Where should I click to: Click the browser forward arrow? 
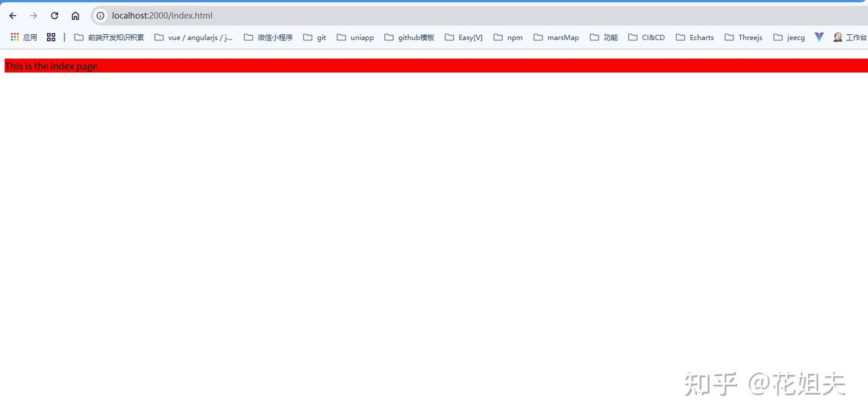click(x=34, y=16)
